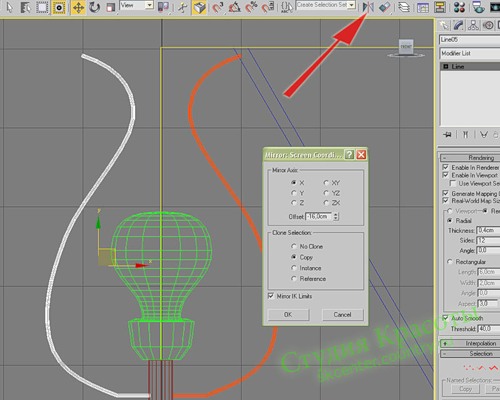Viewport: 500px width, 400px height.
Task: Expand the Line entry in modifier stack
Action: tap(446, 66)
